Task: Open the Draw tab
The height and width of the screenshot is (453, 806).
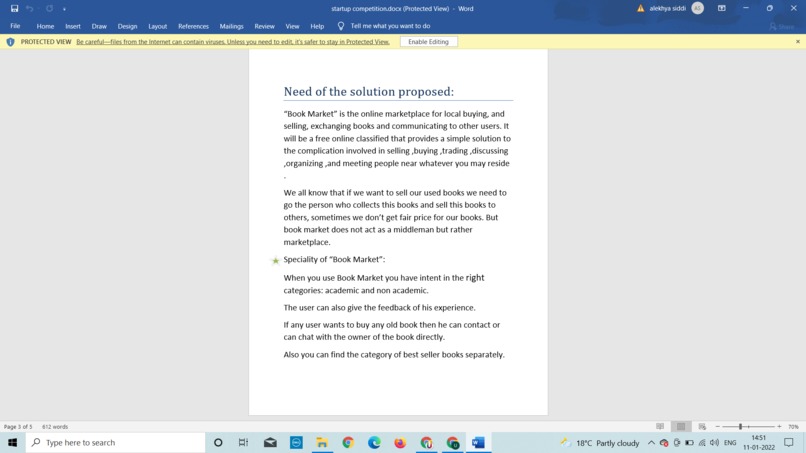Action: [99, 26]
